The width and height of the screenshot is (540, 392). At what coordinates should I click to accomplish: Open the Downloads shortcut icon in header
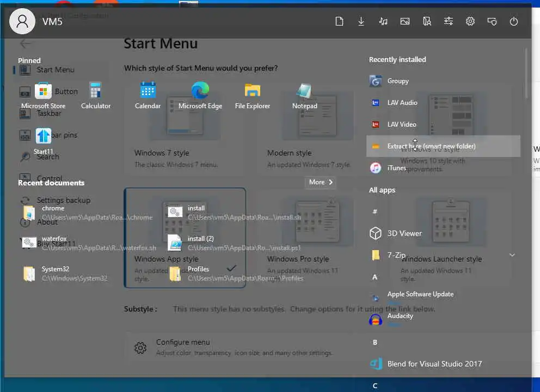pyautogui.click(x=361, y=21)
